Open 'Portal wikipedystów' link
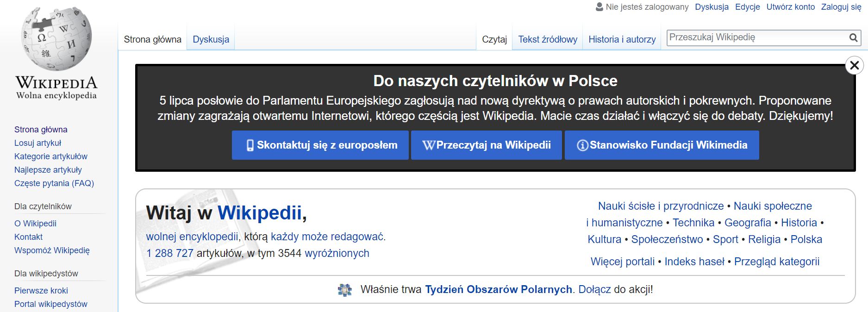The width and height of the screenshot is (868, 312). [x=51, y=304]
